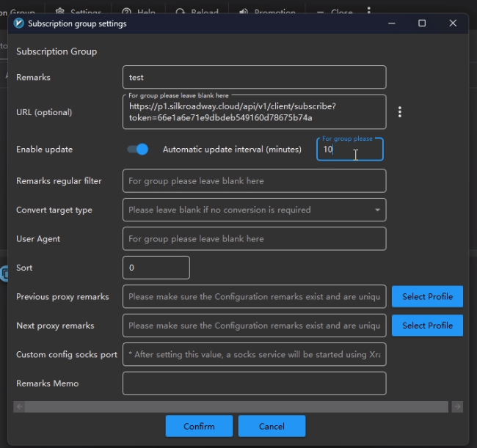Screen dimensions: 477x448
Task: Click the app logo in the title bar
Action: [x=19, y=23]
